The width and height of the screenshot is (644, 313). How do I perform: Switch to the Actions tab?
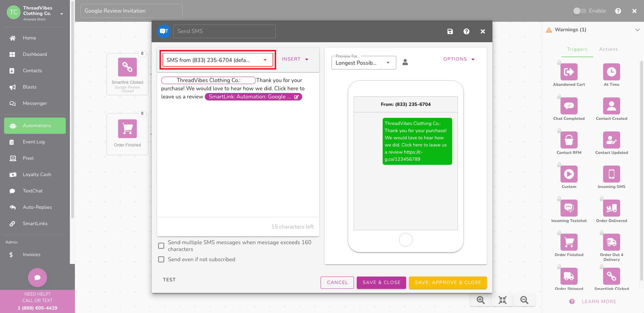coord(609,49)
